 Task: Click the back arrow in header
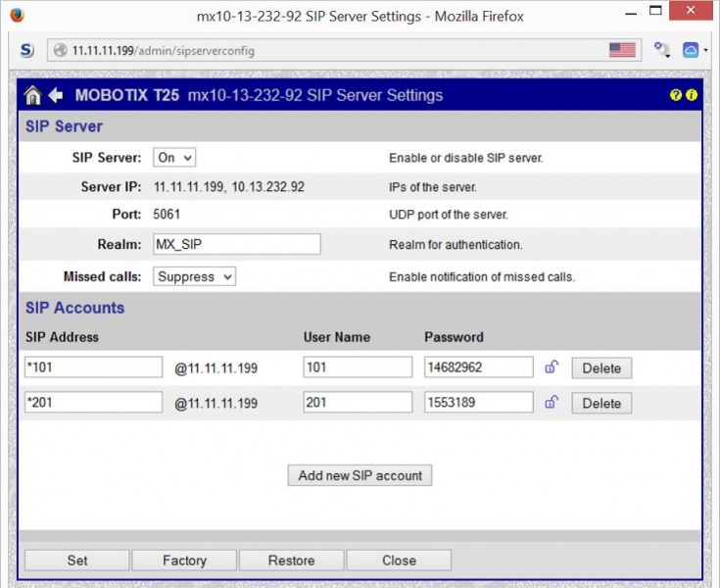point(56,95)
